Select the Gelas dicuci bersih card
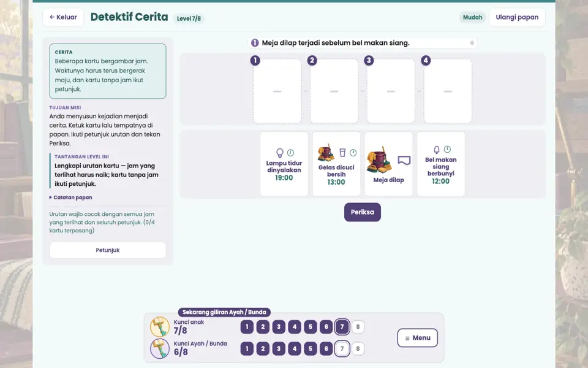 (336, 164)
